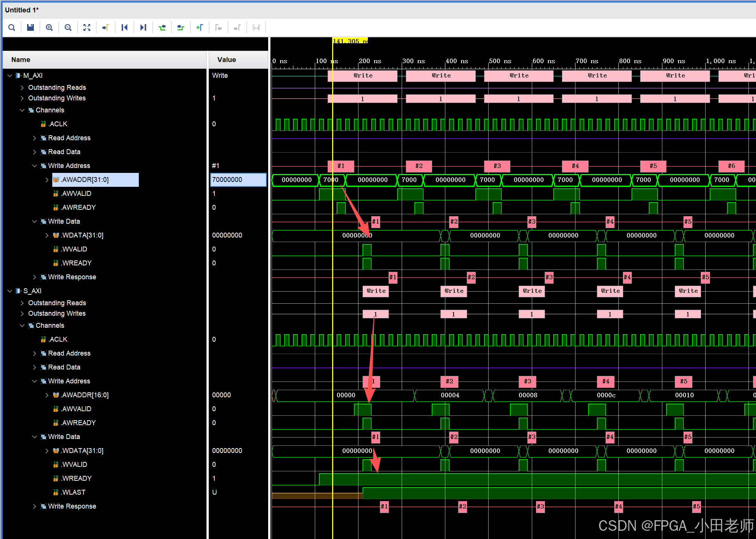
Task: Save the waveform configuration
Action: [30, 27]
